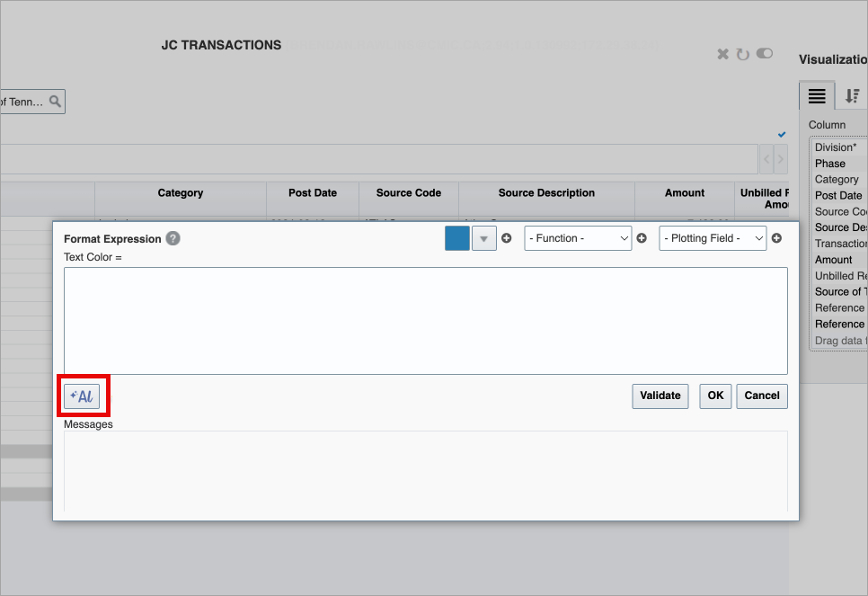Confirm the expression with OK
Screen dimensions: 868x596
pyautogui.click(x=714, y=396)
